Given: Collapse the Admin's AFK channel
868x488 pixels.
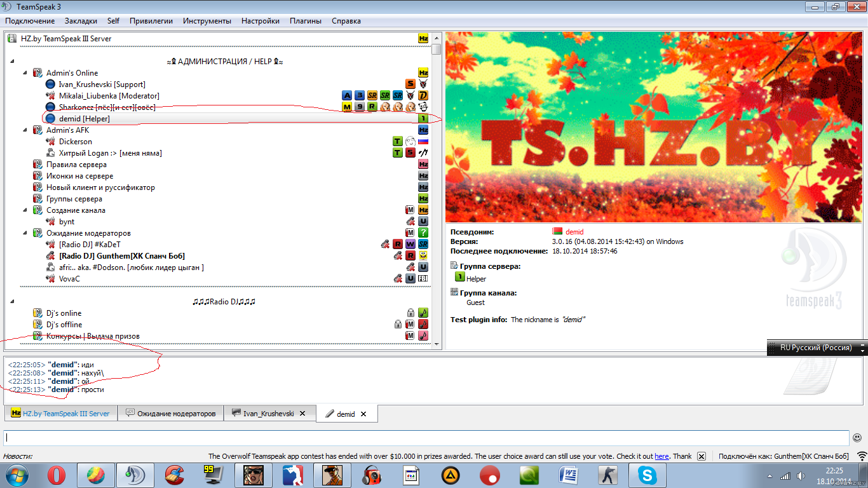Looking at the screenshot, I should (x=25, y=130).
